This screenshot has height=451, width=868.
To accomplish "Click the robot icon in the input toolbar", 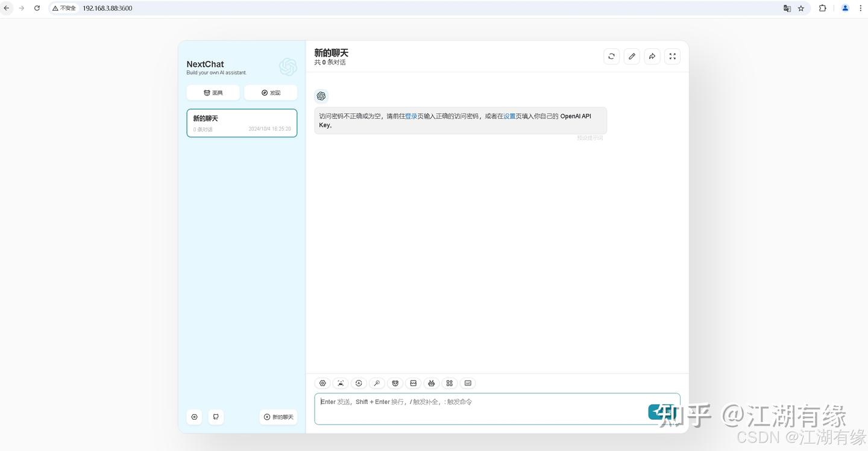I will click(431, 383).
